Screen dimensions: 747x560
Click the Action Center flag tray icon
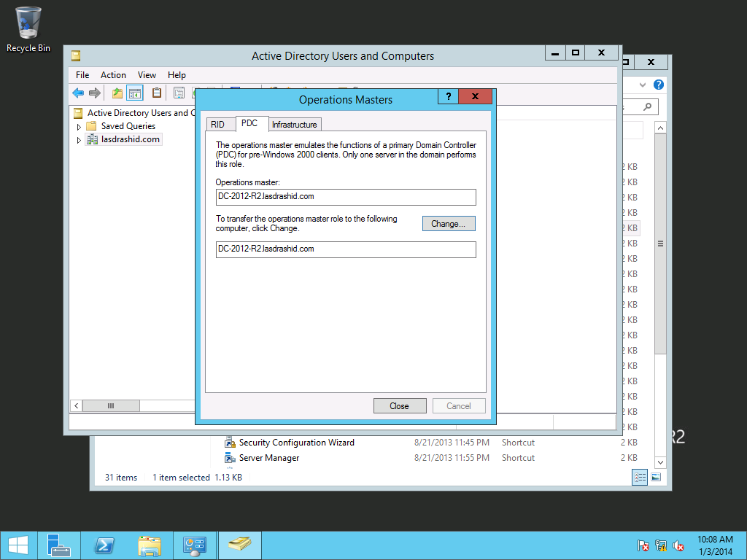click(x=643, y=545)
